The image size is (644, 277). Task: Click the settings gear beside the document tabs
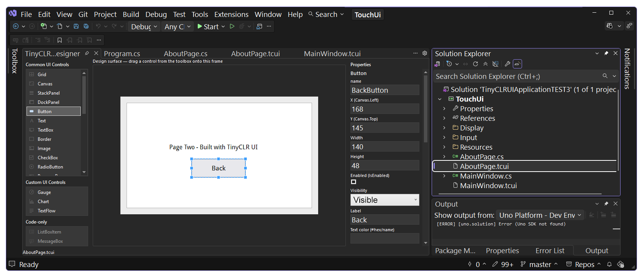425,53
